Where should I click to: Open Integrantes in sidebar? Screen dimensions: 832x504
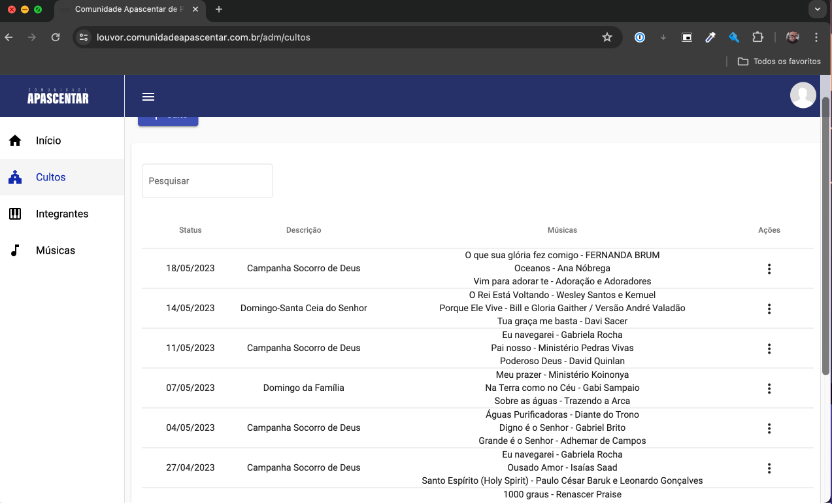[x=62, y=214]
